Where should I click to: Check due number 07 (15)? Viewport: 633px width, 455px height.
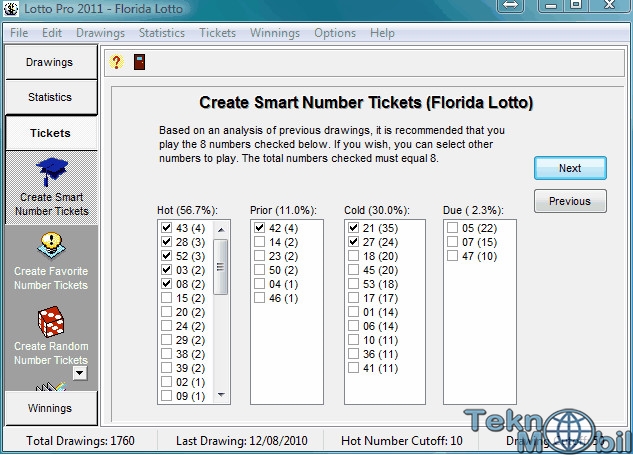coord(453,242)
